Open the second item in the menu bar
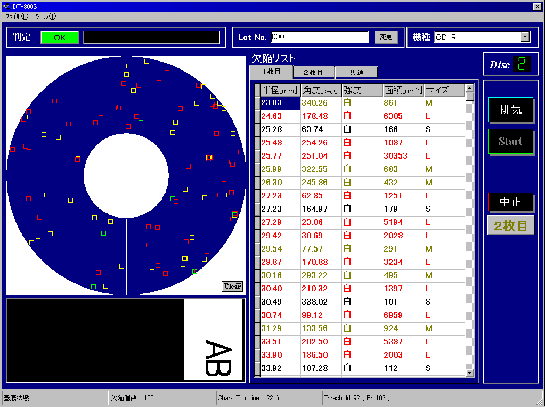Image resolution: width=545 pixels, height=407 pixels. [46, 16]
